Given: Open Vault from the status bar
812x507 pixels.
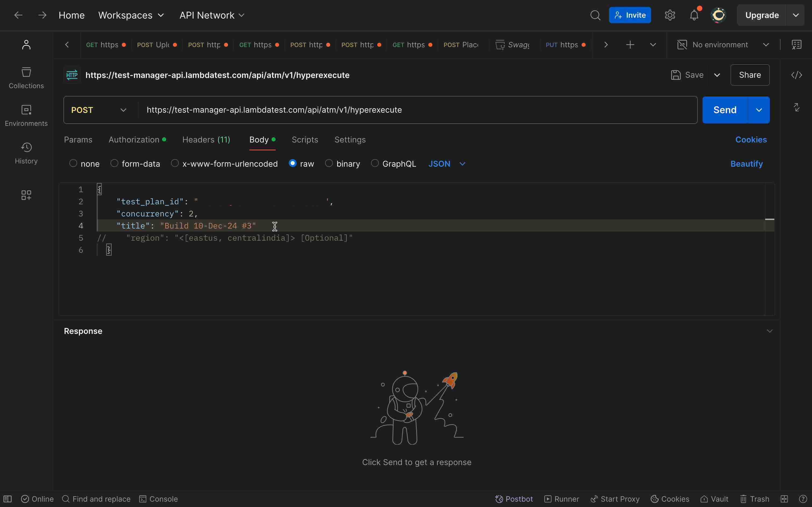Looking at the screenshot, I should point(714,499).
